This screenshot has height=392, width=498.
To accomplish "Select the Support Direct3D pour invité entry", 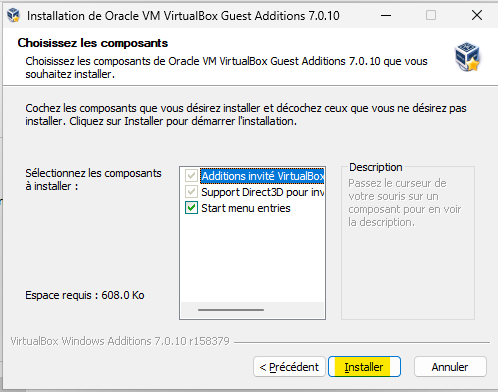I will click(x=263, y=192).
